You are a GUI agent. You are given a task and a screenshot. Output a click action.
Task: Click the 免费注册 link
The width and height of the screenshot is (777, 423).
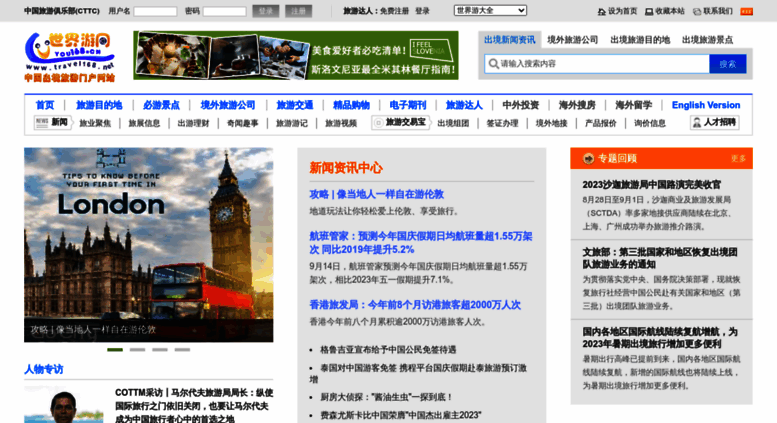coord(394,11)
